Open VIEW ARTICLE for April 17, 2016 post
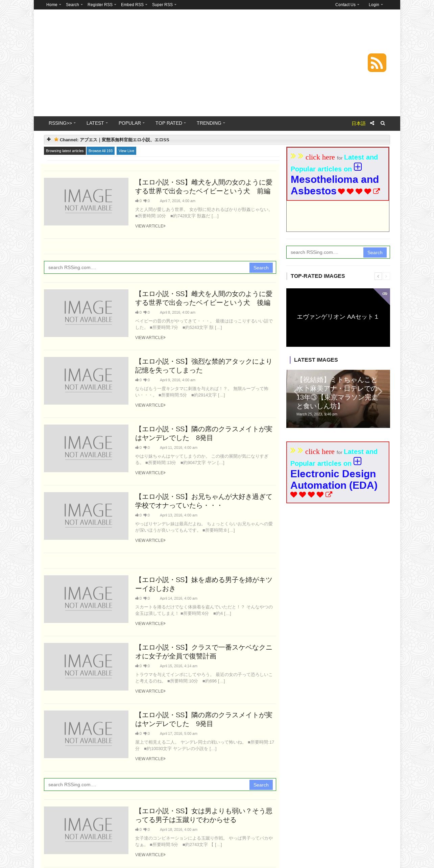Image resolution: width=434 pixels, height=868 pixels. pos(150,759)
